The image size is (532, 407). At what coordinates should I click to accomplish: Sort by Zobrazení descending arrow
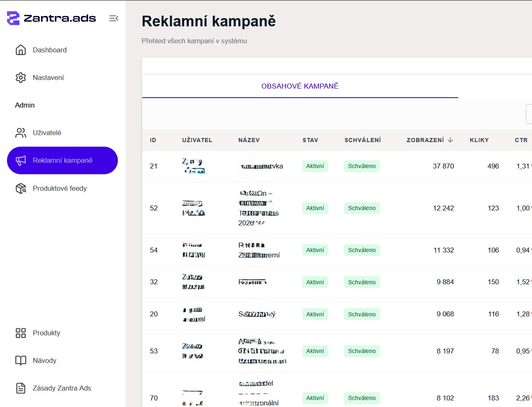click(x=450, y=140)
